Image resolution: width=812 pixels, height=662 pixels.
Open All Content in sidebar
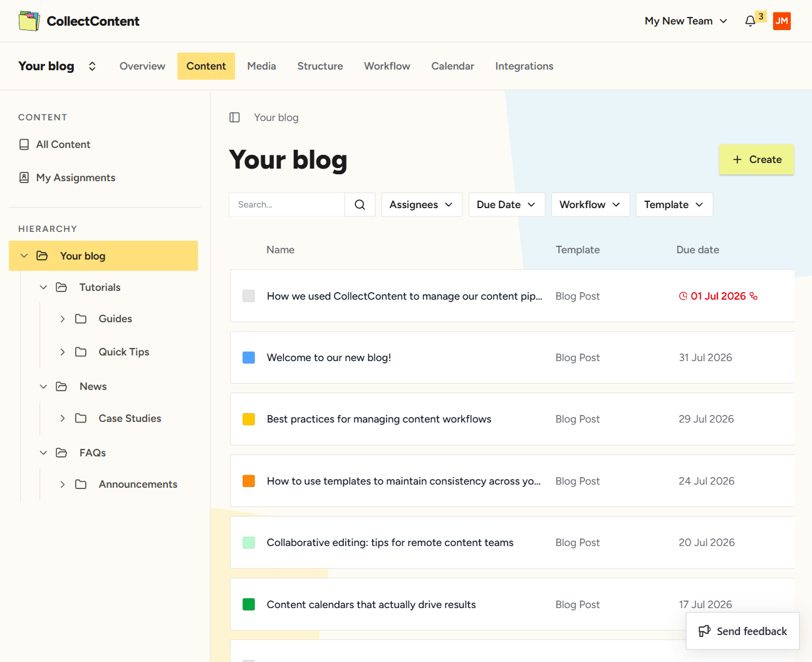click(63, 144)
